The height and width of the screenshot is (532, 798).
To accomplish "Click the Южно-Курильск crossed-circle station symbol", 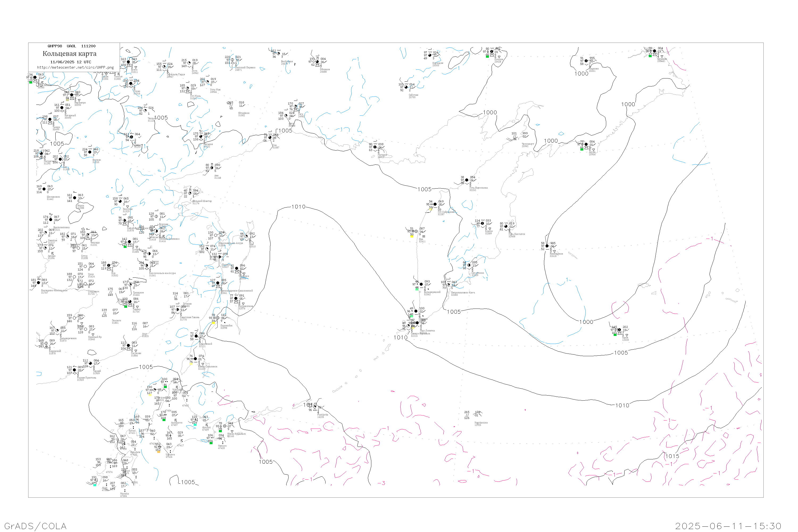I will tap(225, 426).
